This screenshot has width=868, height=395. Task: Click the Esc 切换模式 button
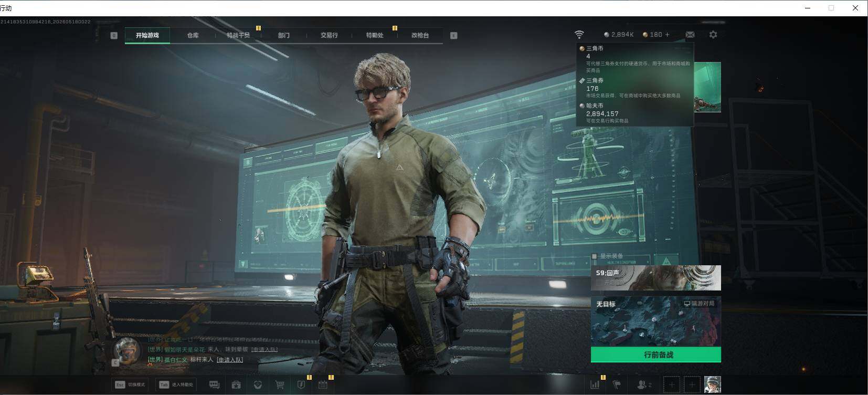130,384
